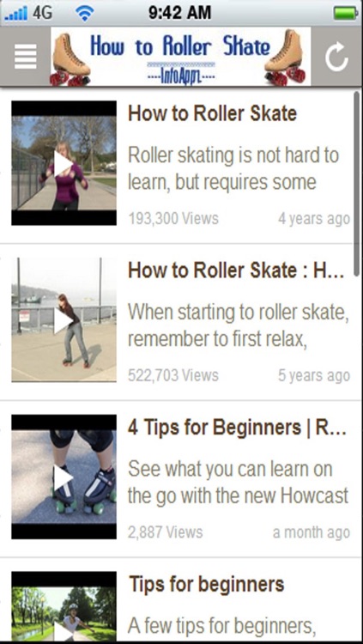Select 'When starting to roller skate' description
Image resolution: width=363 pixels, height=644 pixels.
click(x=239, y=325)
